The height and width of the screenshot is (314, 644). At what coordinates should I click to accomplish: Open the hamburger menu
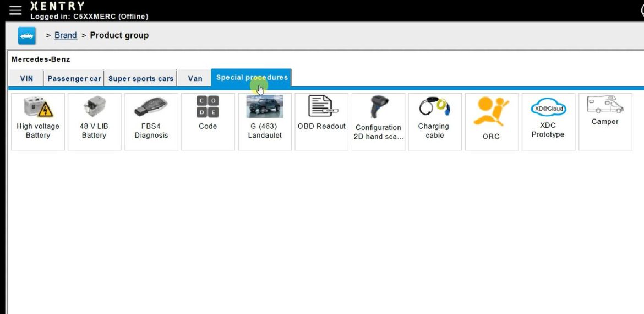tap(15, 10)
